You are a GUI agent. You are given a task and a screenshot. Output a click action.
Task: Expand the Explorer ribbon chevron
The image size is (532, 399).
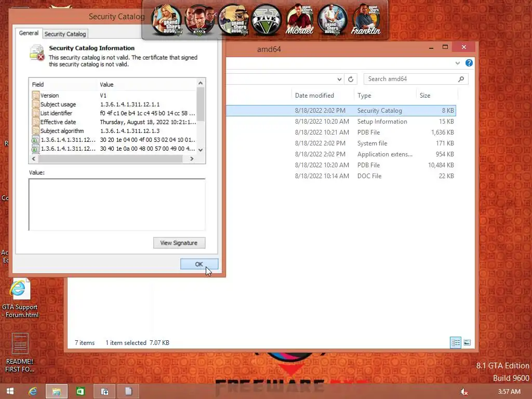coord(457,63)
